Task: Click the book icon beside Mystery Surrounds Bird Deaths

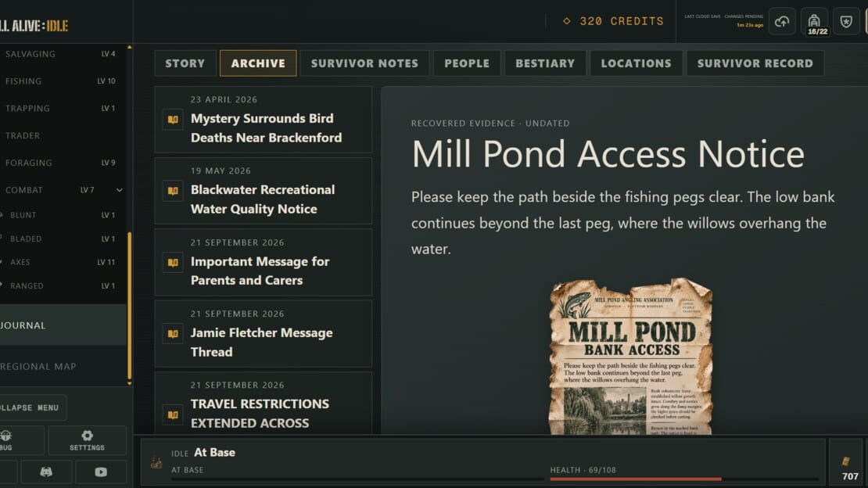Action: pyautogui.click(x=173, y=120)
